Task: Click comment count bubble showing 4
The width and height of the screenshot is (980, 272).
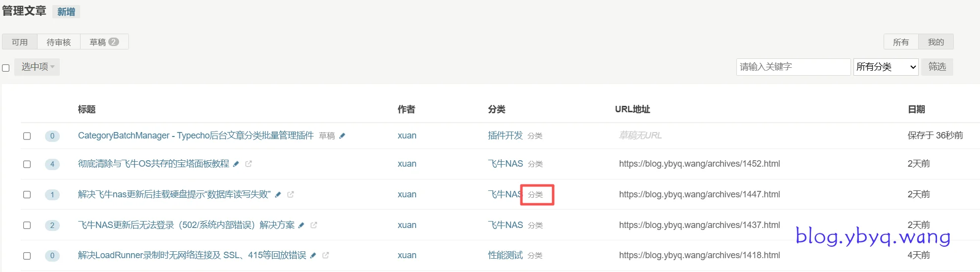Action: pos(52,164)
